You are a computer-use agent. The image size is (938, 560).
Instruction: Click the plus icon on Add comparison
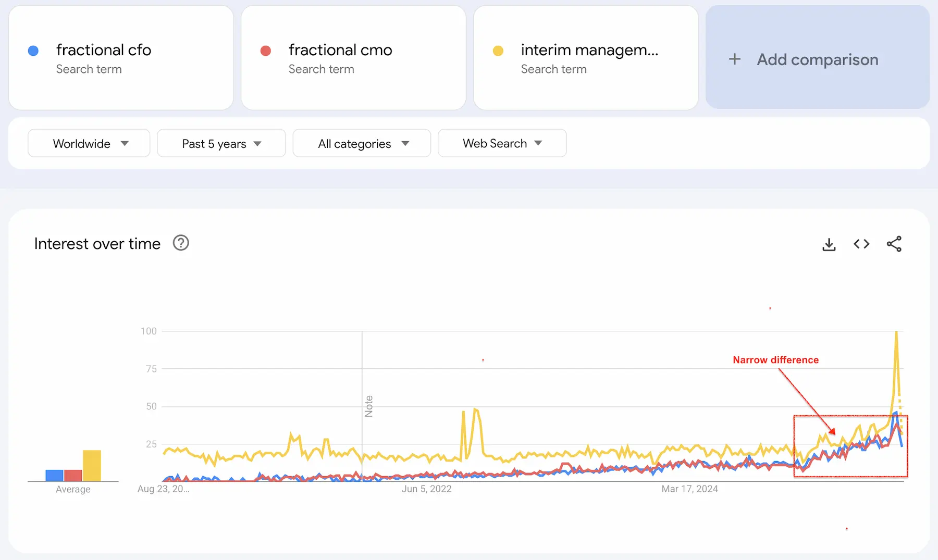735,59
